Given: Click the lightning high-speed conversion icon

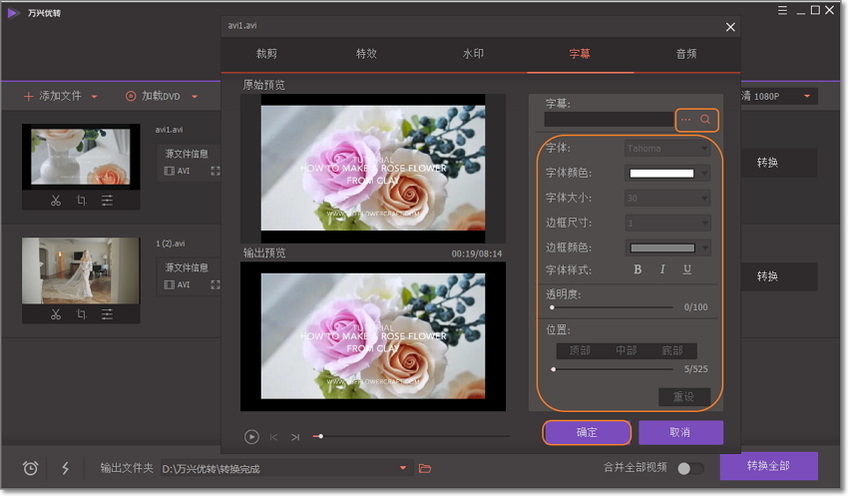Looking at the screenshot, I should [x=65, y=468].
